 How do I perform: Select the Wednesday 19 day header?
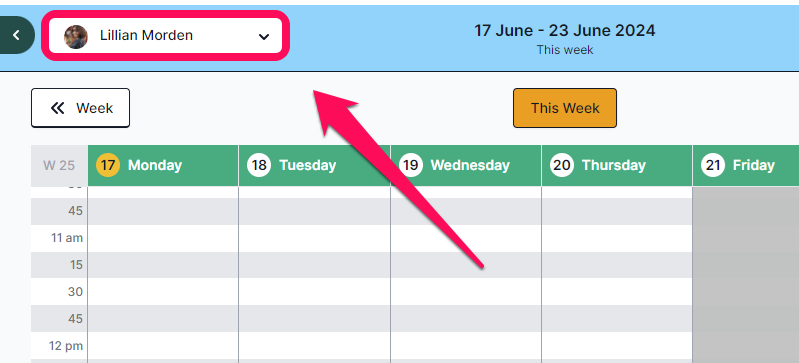pos(466,165)
